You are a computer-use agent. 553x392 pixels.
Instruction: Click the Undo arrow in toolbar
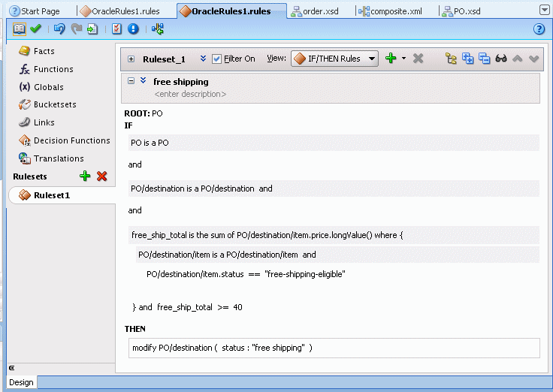[59, 29]
